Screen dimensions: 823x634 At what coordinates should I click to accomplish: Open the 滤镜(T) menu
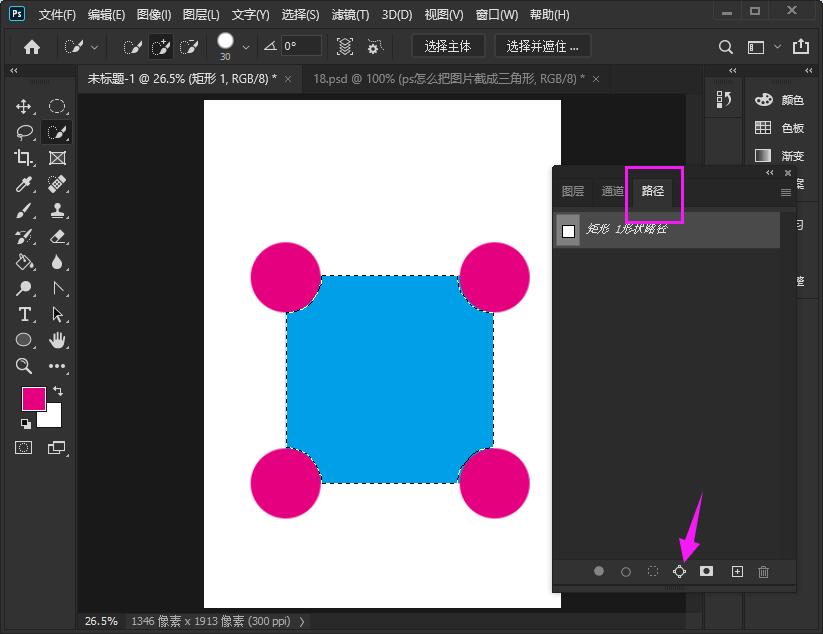350,15
